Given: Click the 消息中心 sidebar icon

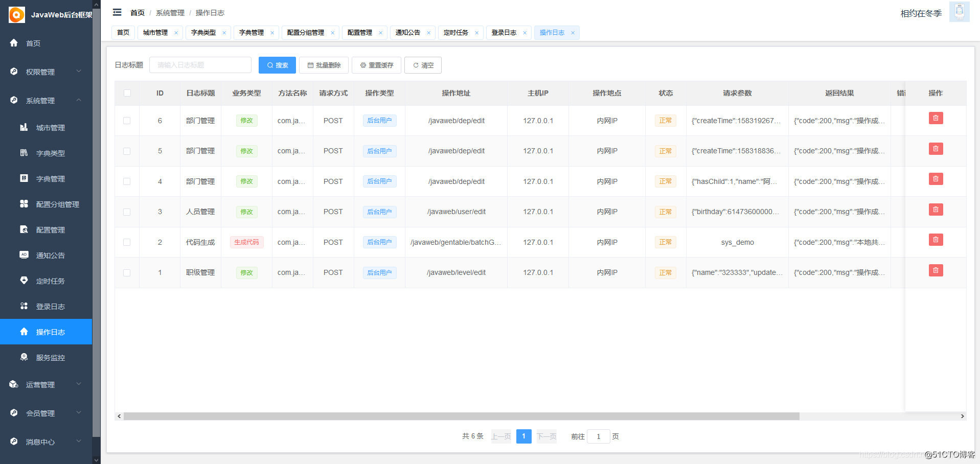Looking at the screenshot, I should (14, 442).
